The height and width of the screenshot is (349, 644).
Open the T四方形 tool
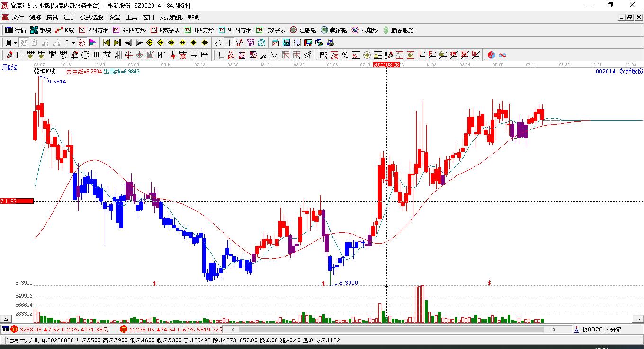pyautogui.click(x=199, y=30)
